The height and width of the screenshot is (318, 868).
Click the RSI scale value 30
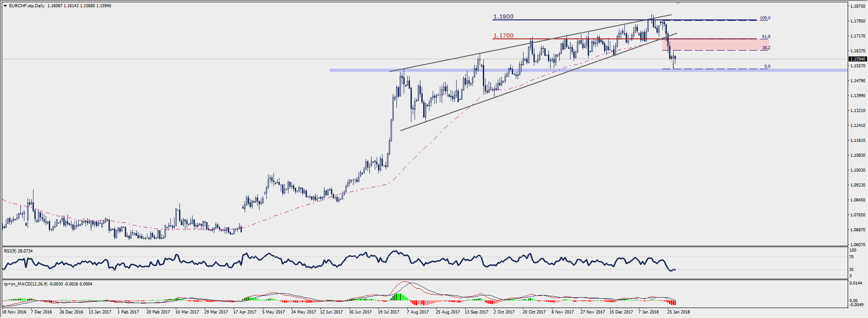tap(851, 270)
